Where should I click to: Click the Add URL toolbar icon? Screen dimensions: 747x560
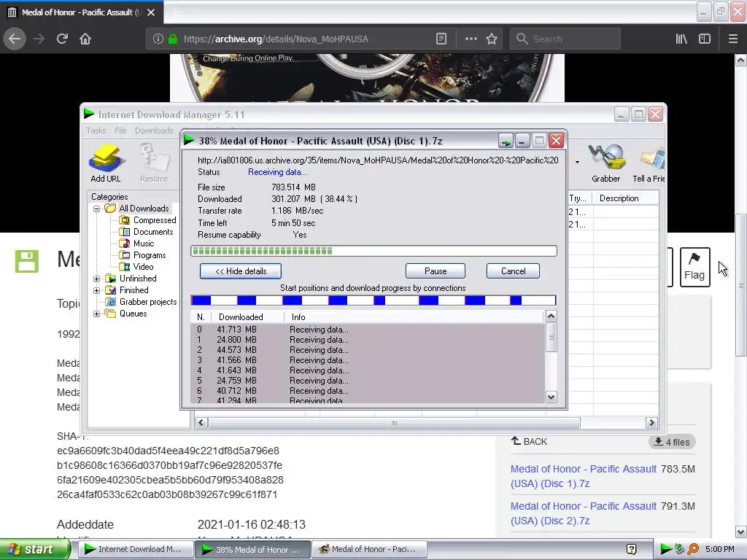105,163
